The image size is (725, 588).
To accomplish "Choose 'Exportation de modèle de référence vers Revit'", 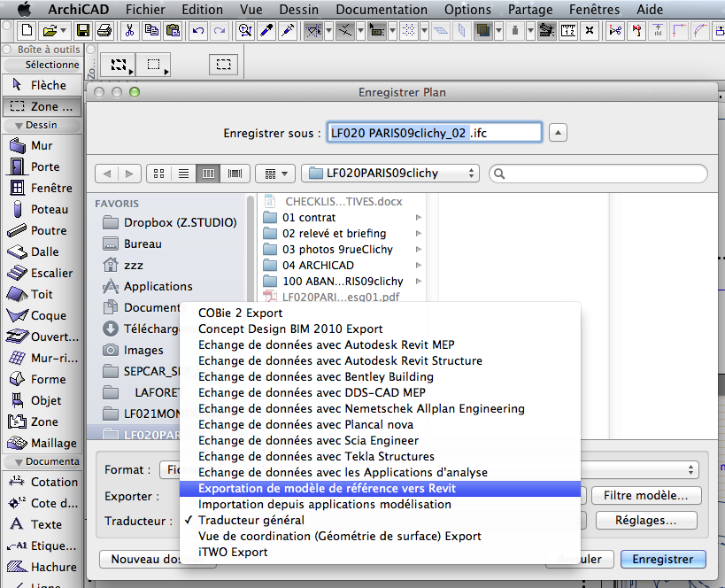I will click(327, 488).
